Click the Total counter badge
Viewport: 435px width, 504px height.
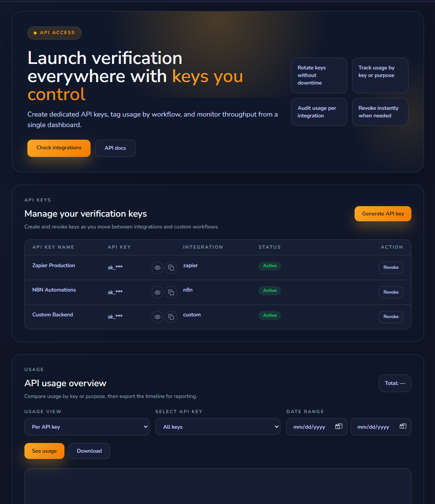click(395, 383)
